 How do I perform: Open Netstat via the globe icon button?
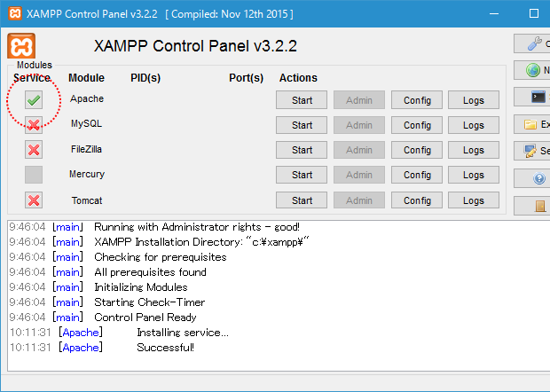532,70
